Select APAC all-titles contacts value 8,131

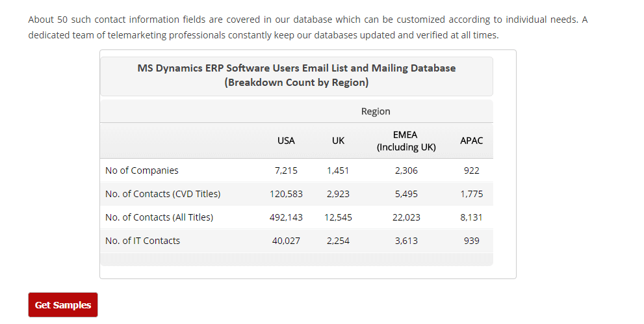coord(472,217)
